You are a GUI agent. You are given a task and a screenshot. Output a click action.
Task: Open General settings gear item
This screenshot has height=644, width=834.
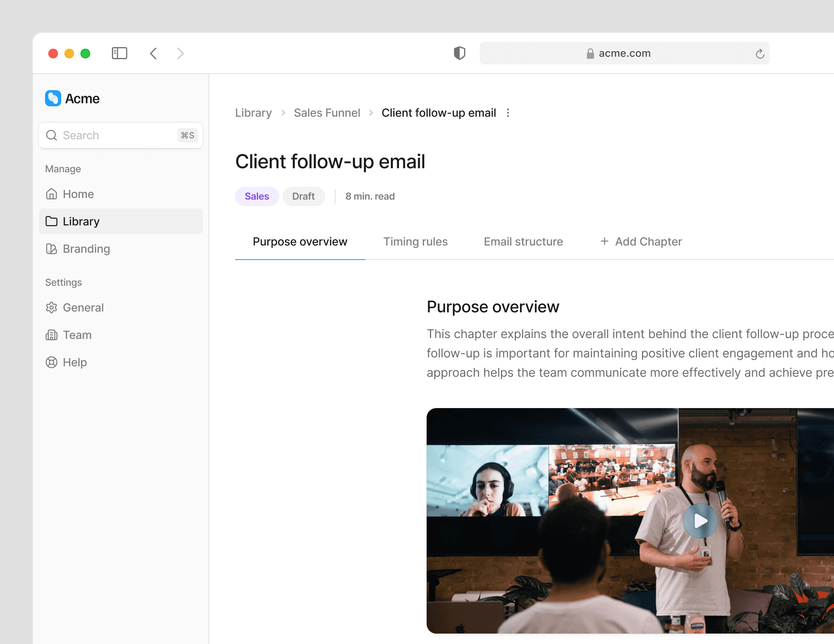pyautogui.click(x=83, y=308)
